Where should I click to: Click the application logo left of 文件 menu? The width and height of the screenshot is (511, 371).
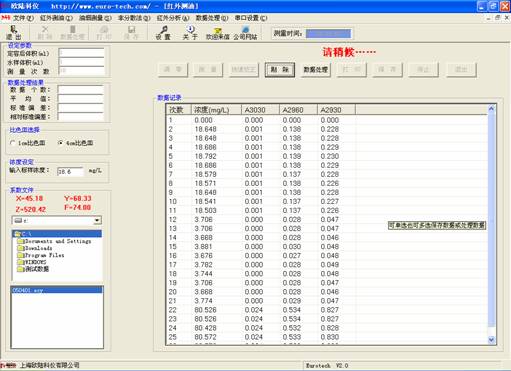[6, 18]
